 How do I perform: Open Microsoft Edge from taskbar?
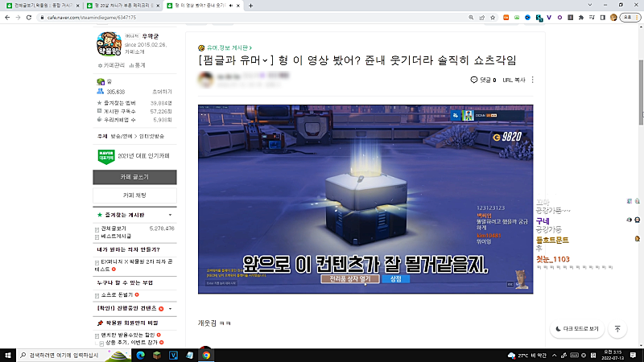140,356
